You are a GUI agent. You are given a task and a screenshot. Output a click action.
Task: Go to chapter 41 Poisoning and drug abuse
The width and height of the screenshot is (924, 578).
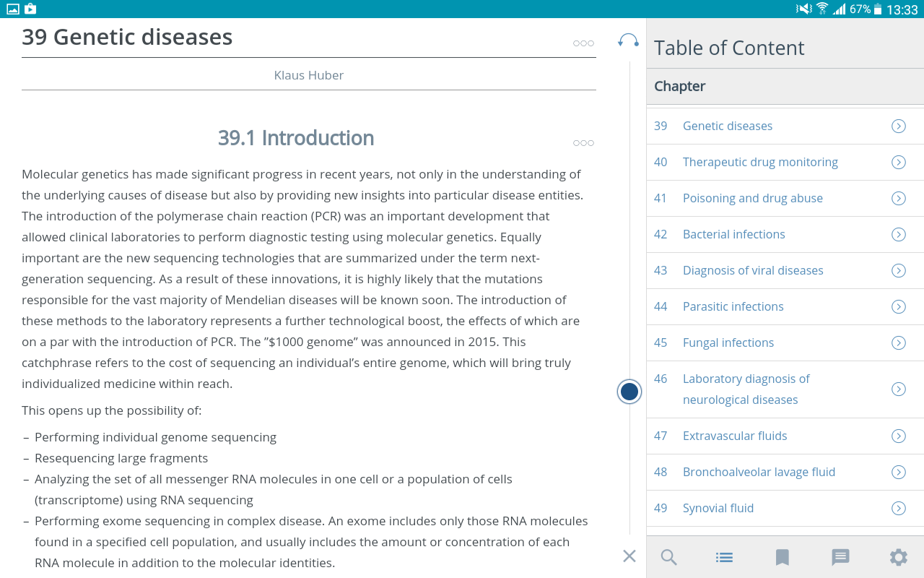[752, 199]
